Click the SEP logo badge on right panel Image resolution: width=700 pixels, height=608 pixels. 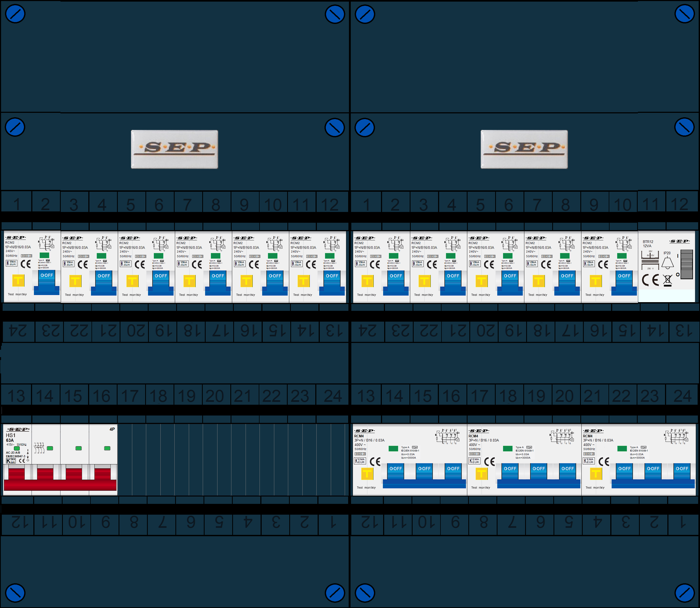pyautogui.click(x=524, y=149)
